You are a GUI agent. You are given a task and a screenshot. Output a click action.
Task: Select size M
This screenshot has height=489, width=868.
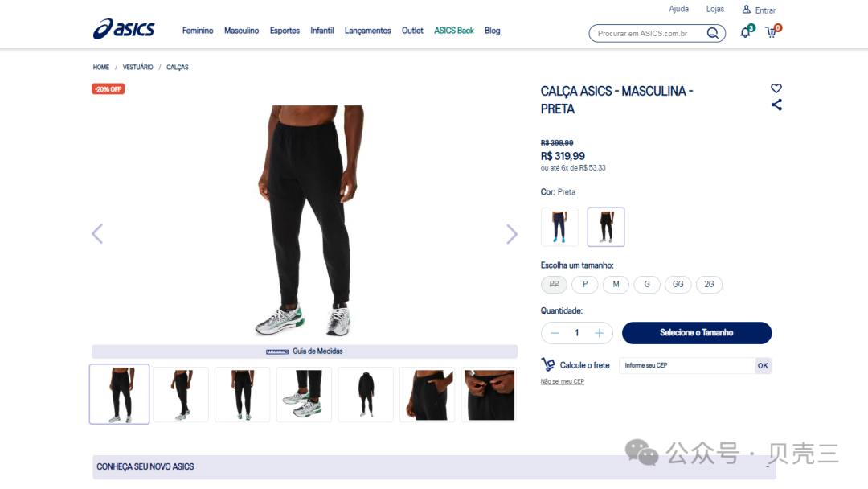(x=616, y=284)
